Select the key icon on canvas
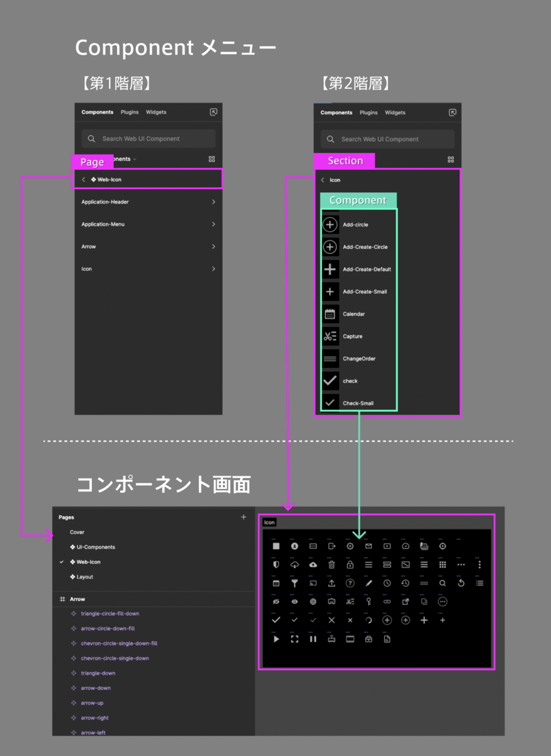This screenshot has height=756, width=551. (368, 602)
